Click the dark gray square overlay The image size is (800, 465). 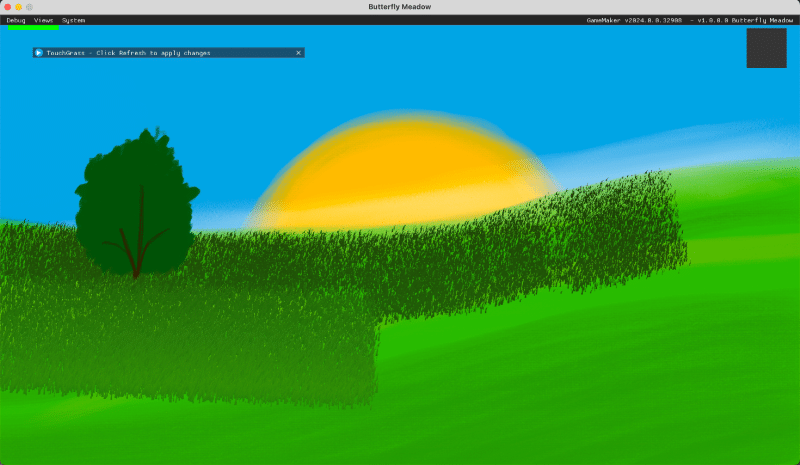766,48
